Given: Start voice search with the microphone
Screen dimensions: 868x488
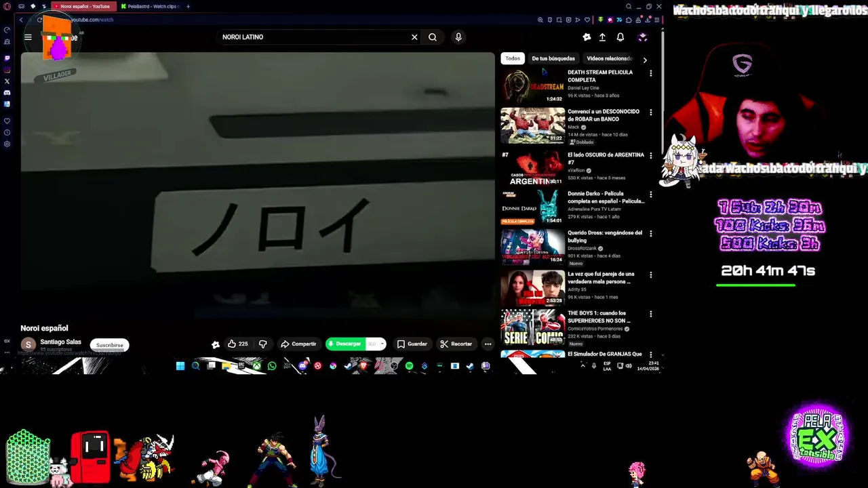Looking at the screenshot, I should coord(458,37).
